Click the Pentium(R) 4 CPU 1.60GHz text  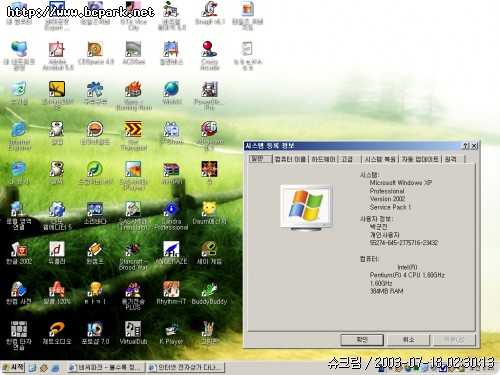pyautogui.click(x=407, y=275)
